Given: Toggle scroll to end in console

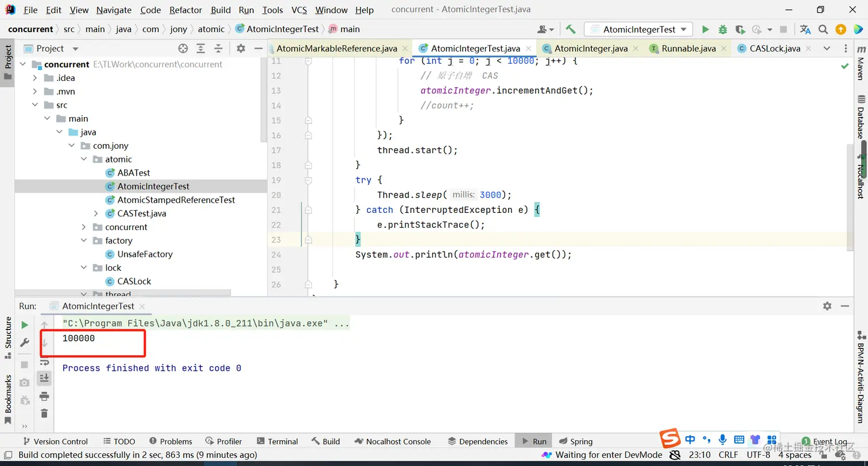Looking at the screenshot, I should 44,378.
